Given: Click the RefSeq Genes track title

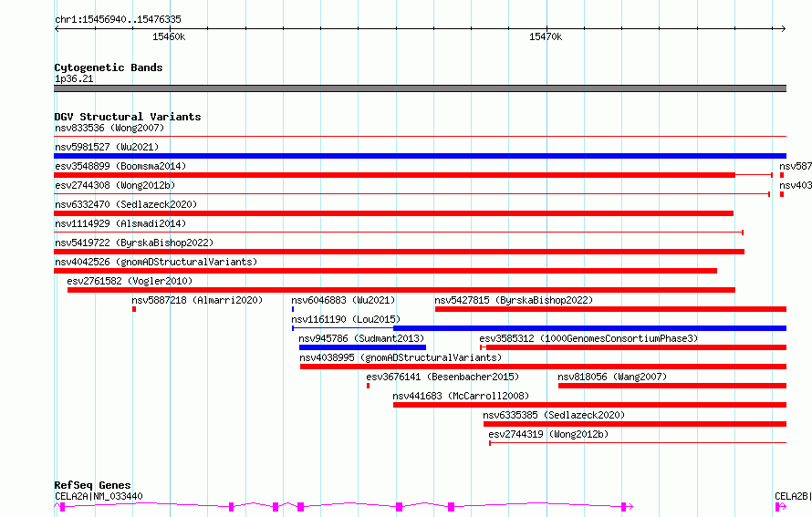Looking at the screenshot, I should 92,485.
